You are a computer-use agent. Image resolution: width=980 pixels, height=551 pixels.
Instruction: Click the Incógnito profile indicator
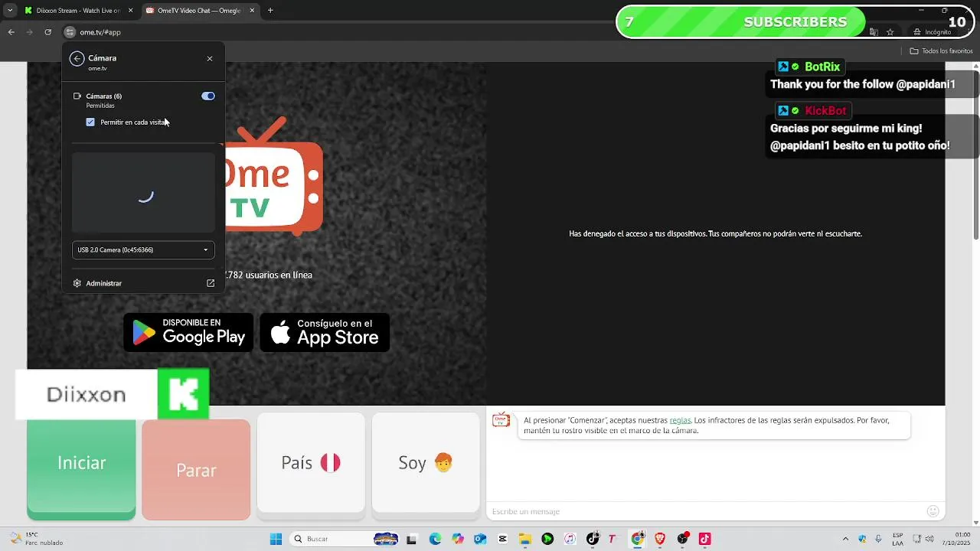click(932, 32)
